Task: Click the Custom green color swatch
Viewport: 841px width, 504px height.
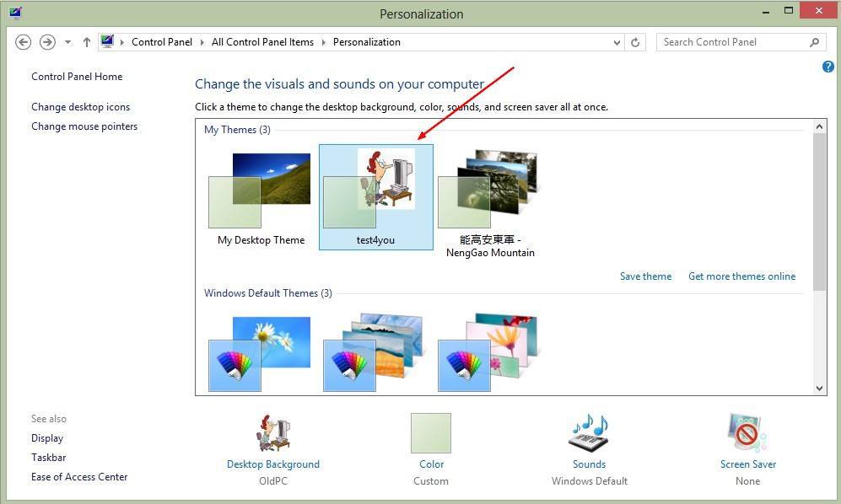Action: coord(430,433)
